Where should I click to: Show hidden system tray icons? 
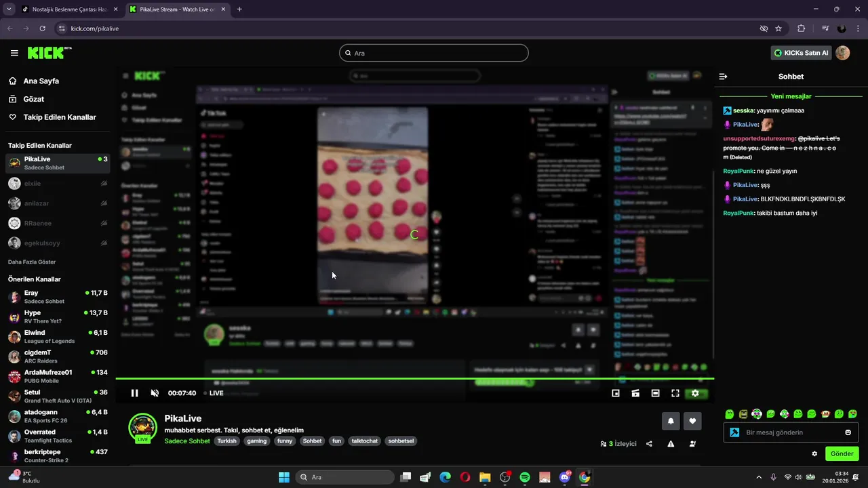[x=759, y=477]
